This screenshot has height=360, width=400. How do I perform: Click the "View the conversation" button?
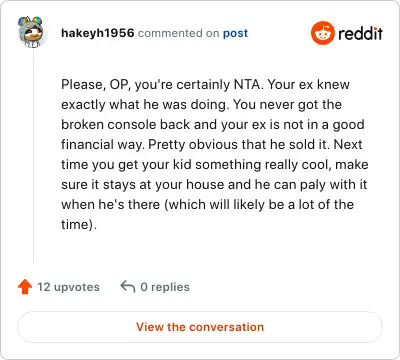tap(200, 327)
